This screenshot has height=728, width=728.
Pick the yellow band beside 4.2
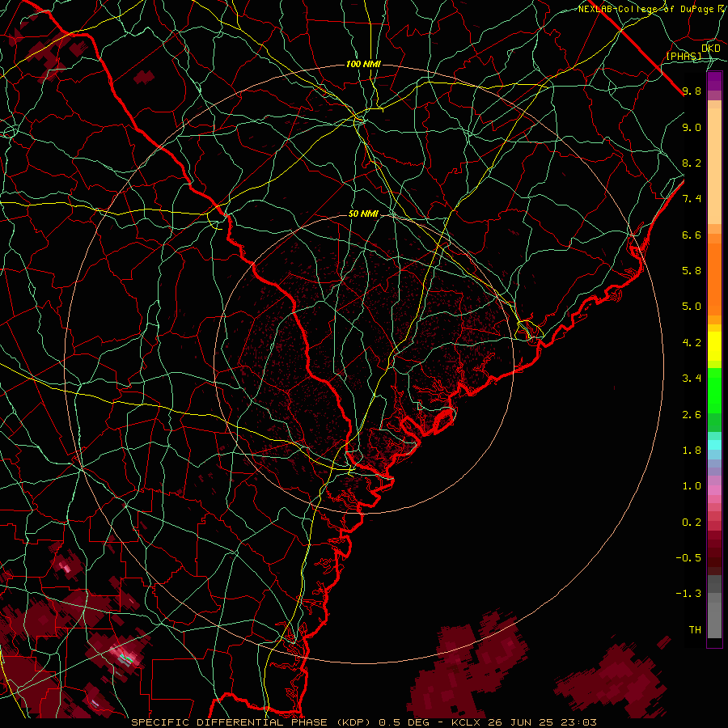[x=714, y=346]
